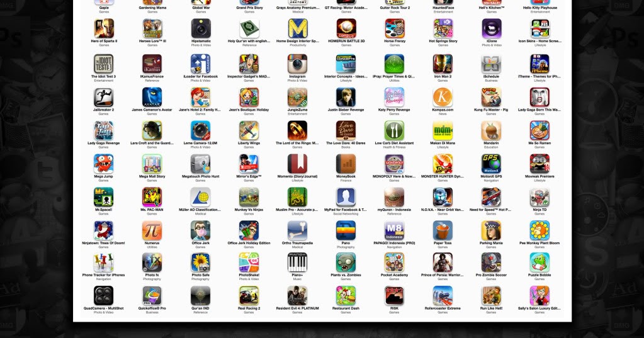
Task: Open the Pano photography icon
Action: [x=346, y=230]
